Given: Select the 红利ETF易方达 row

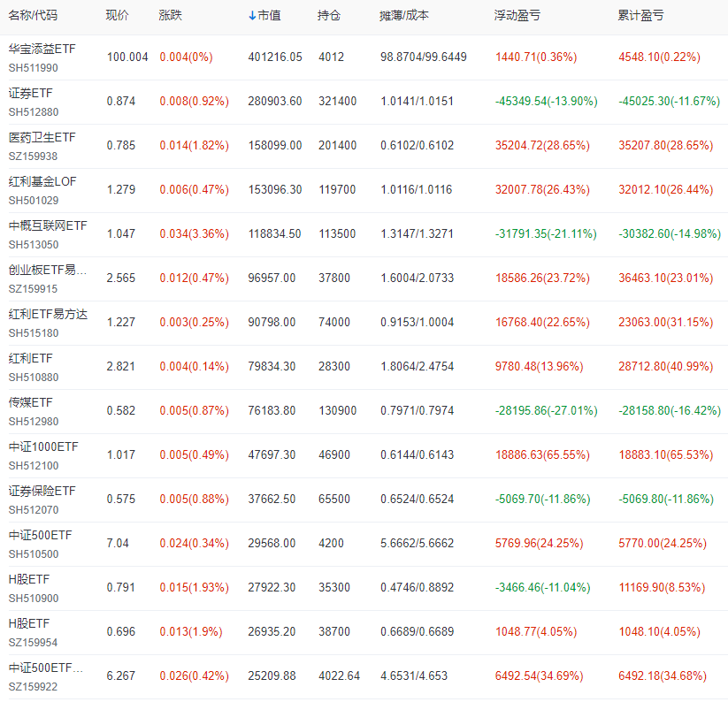Looking at the screenshot, I should (x=49, y=314).
